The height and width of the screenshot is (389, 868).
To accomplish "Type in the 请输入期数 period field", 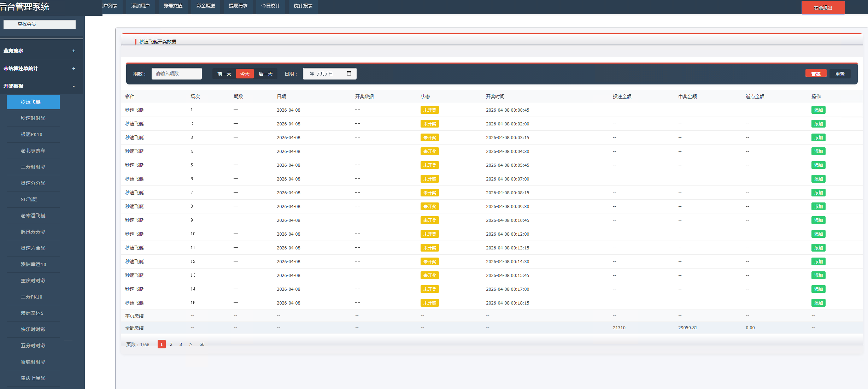I will tap(176, 73).
